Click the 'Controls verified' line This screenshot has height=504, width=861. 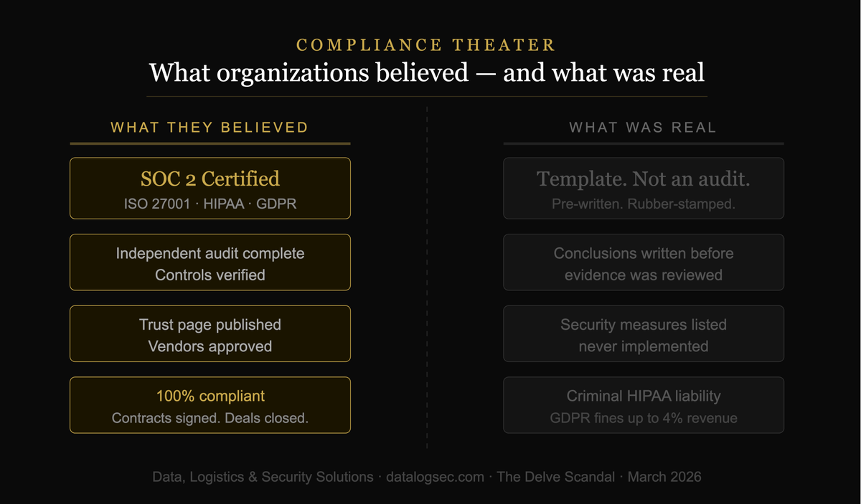[210, 275]
